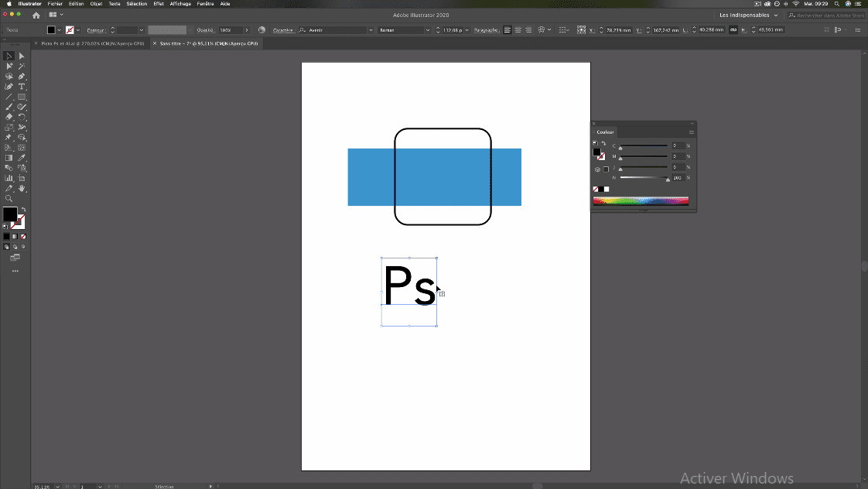Viewport: 868px width, 489px height.
Task: Click the Caractère panel link
Action: (x=282, y=30)
